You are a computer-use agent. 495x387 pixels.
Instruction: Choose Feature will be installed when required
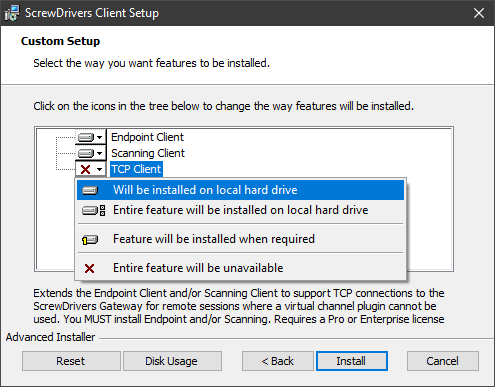(x=240, y=239)
